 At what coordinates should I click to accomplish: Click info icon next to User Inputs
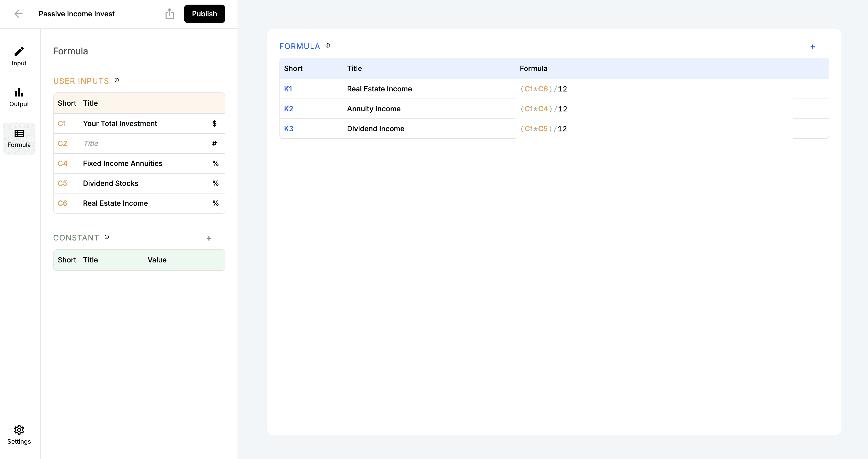(x=116, y=80)
